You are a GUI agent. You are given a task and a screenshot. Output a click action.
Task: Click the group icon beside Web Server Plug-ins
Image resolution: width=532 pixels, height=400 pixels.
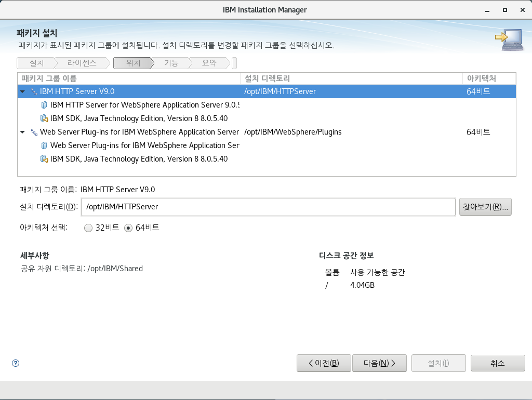point(34,132)
